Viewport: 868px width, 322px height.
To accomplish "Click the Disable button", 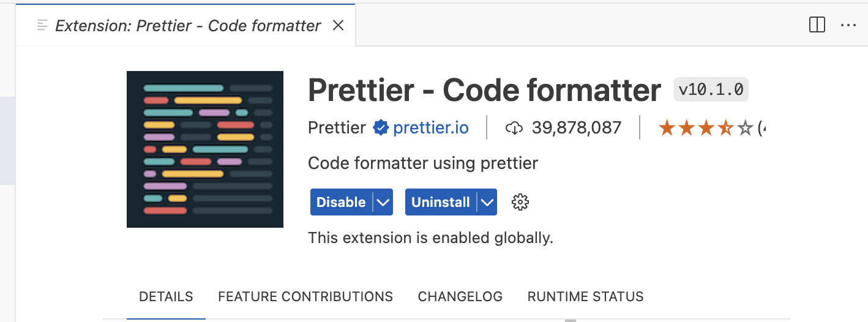I will [x=341, y=202].
